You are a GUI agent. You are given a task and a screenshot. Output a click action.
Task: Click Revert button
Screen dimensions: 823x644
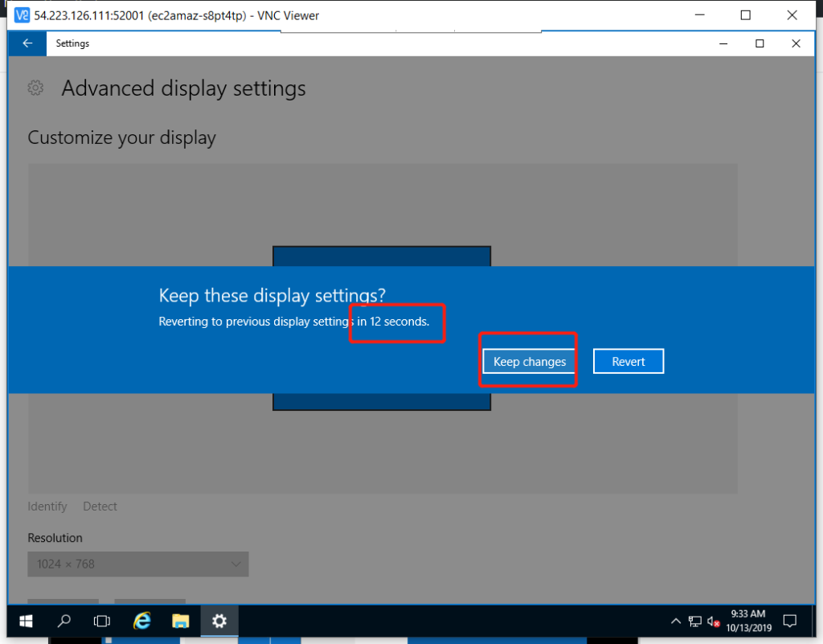point(629,362)
